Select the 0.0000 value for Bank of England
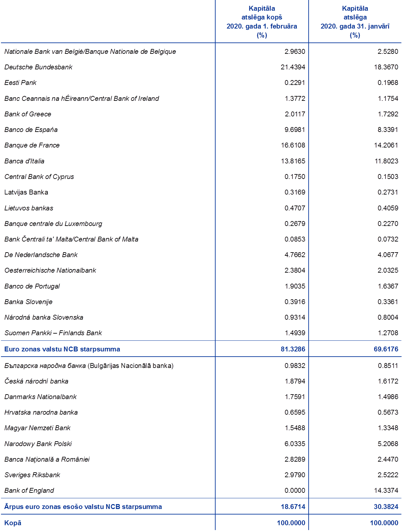Viewport: 402px width, 532px height. point(295,491)
